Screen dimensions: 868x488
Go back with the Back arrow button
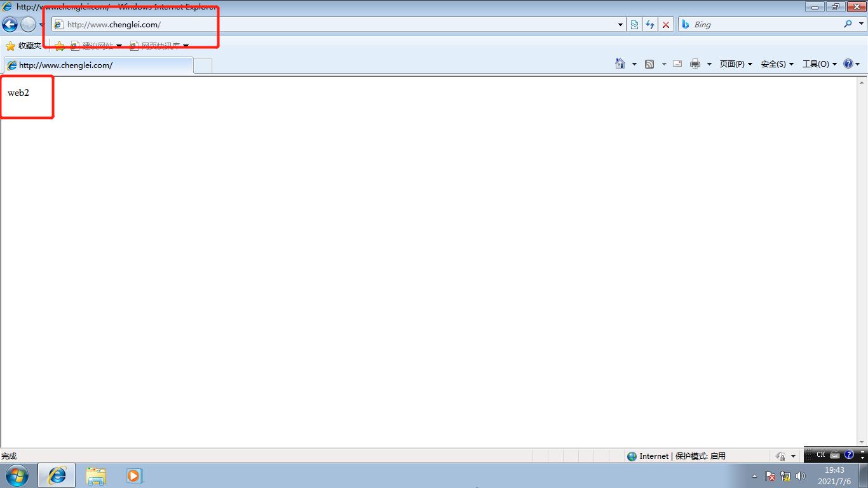tap(10, 25)
